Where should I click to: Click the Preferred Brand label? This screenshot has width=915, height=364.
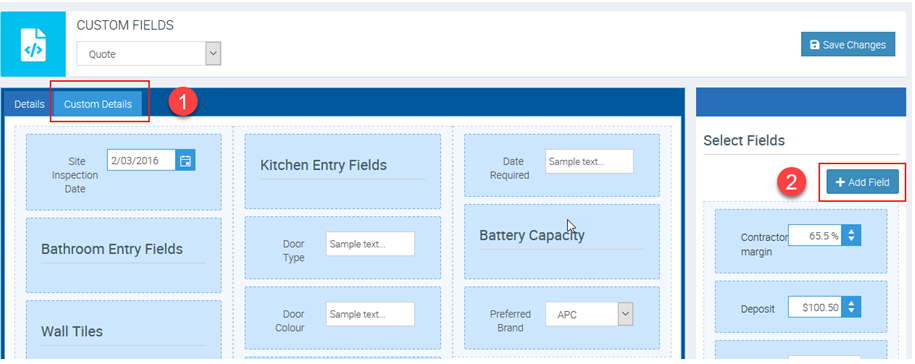pyautogui.click(x=510, y=321)
